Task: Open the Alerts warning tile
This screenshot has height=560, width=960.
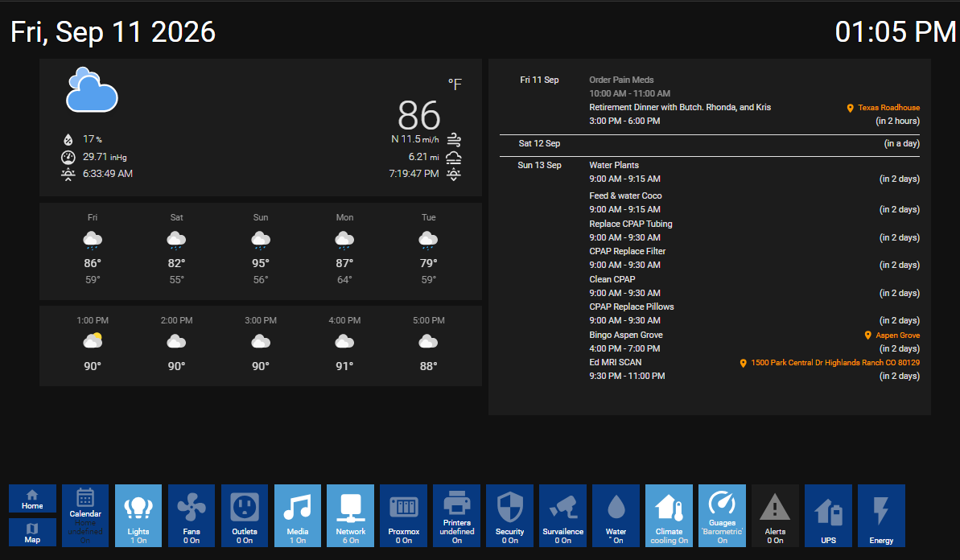Action: (775, 515)
